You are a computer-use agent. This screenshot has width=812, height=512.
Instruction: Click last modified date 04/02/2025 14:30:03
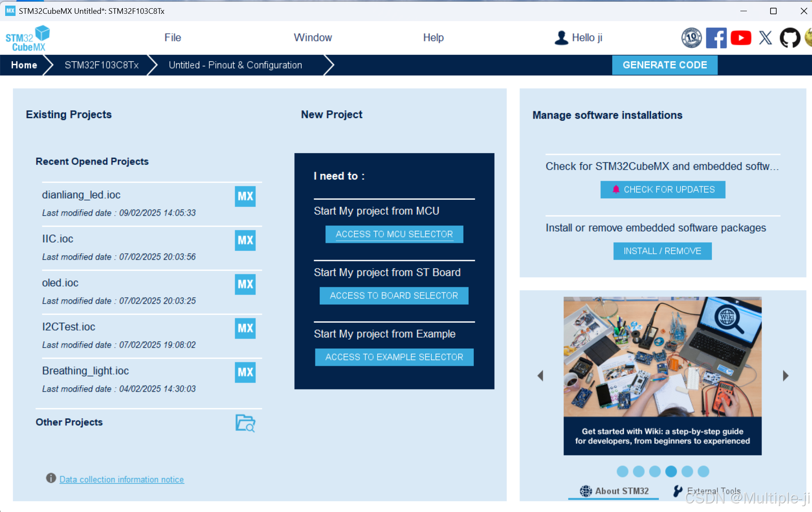119,389
